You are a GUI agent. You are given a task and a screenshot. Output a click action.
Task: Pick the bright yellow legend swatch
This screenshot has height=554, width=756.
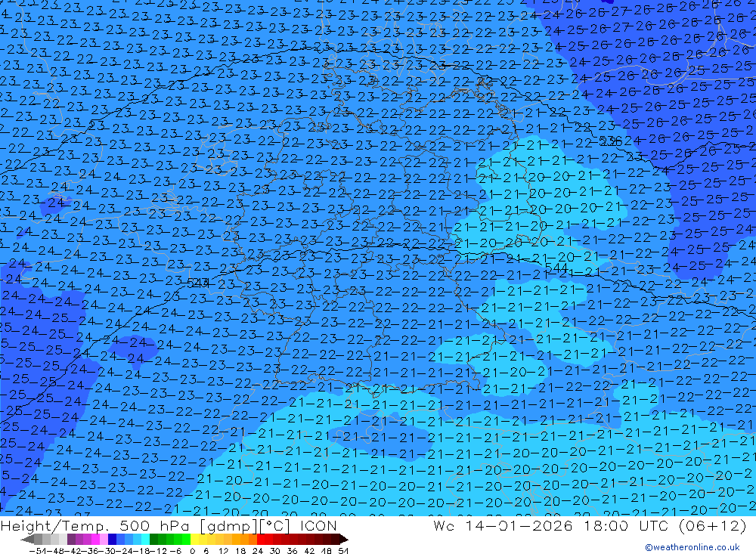coord(194,540)
